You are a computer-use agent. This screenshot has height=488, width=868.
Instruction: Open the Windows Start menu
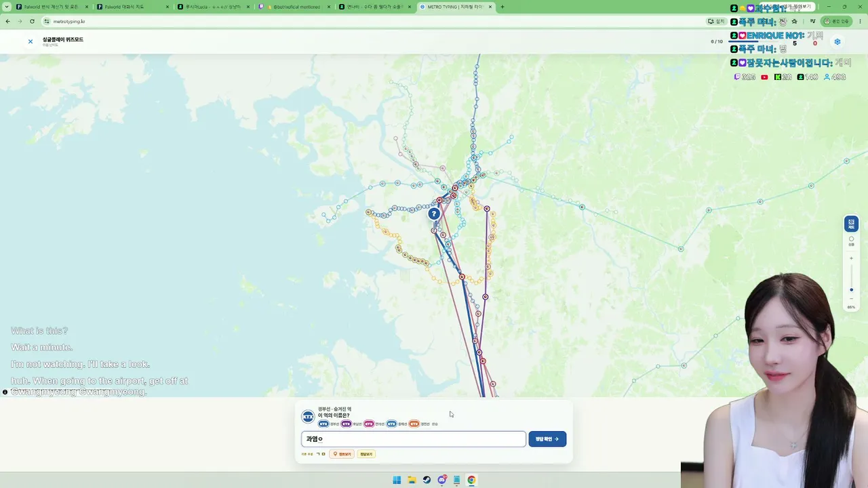(x=397, y=480)
